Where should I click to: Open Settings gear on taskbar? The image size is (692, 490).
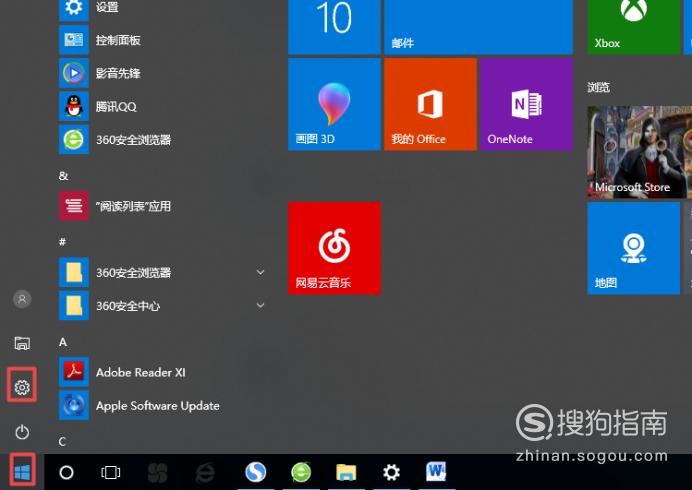pyautogui.click(x=391, y=472)
